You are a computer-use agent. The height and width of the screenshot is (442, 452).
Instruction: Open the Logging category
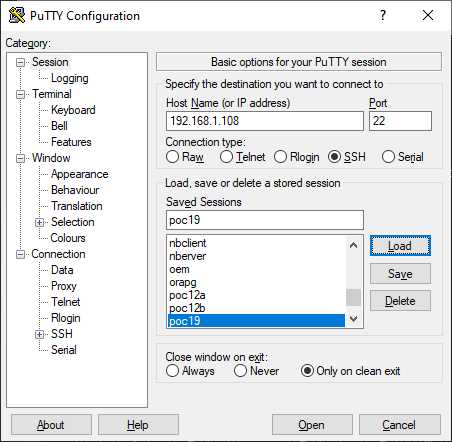point(70,78)
